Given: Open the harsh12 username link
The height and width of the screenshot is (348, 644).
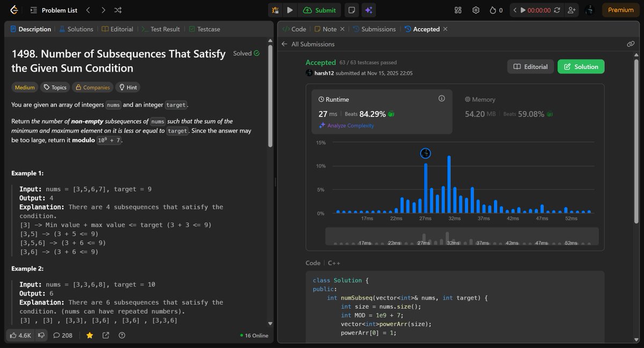Looking at the screenshot, I should [x=325, y=73].
